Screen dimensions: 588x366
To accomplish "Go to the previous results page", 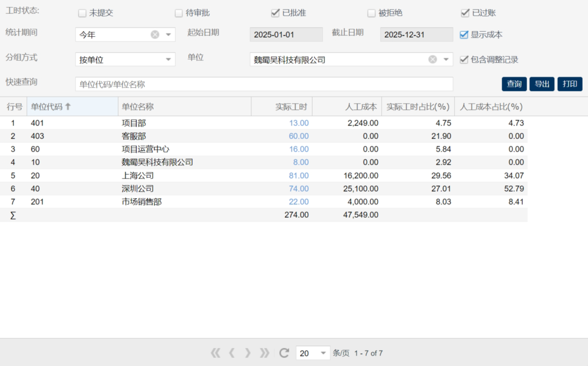I will point(231,353).
